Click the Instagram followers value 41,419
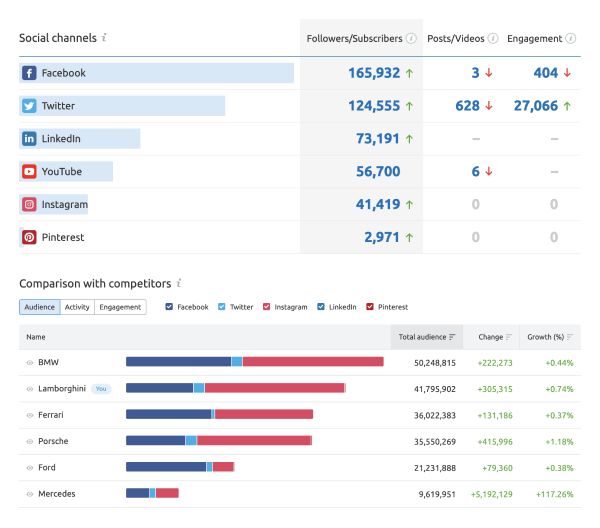Image resolution: width=600 pixels, height=528 pixels. [x=378, y=205]
